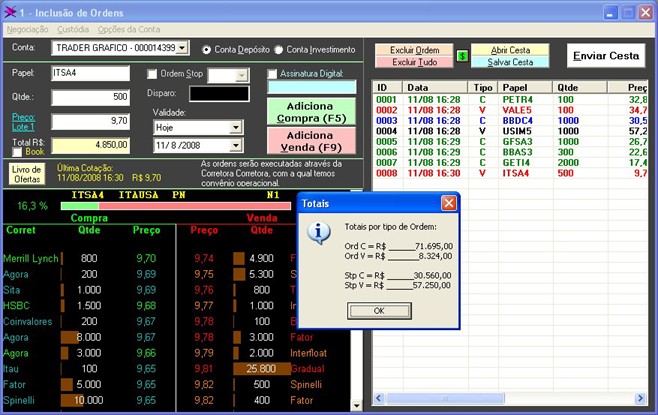Click the Total R$ field 4.850,00
Image resolution: width=658 pixels, height=415 pixels.
(x=91, y=145)
